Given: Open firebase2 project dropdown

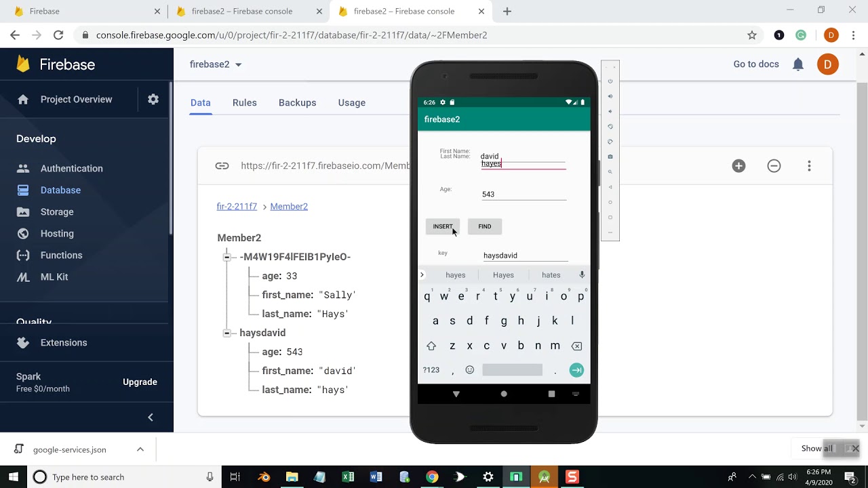Looking at the screenshot, I should tap(216, 64).
